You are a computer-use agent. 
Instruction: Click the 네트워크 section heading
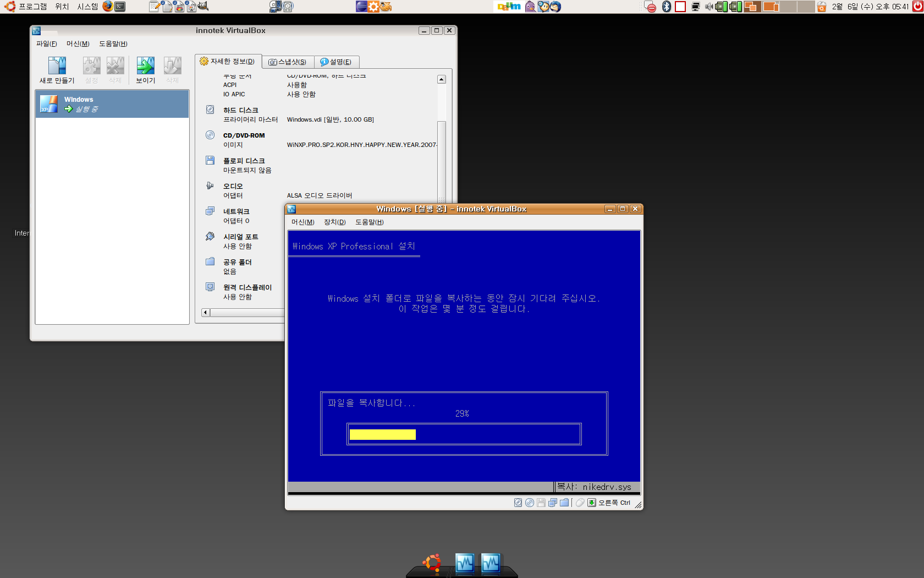point(236,211)
